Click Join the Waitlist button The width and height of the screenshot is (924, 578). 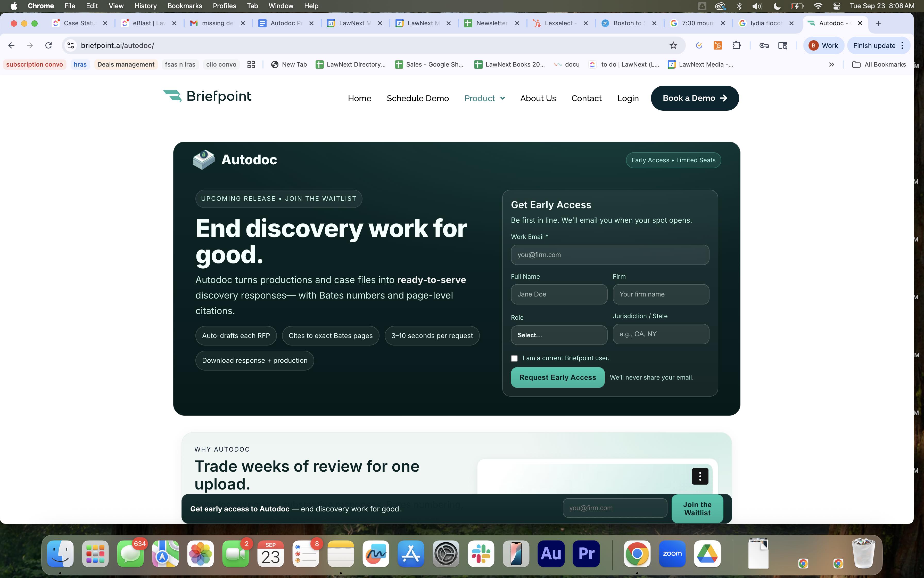point(697,509)
